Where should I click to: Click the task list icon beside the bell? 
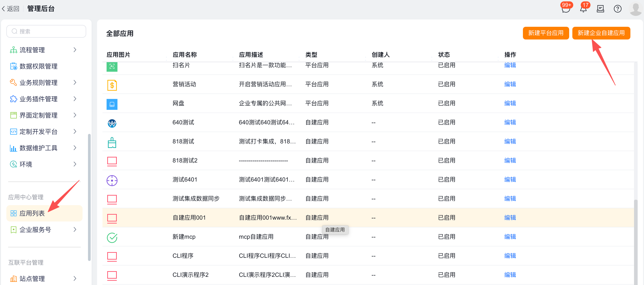600,9
